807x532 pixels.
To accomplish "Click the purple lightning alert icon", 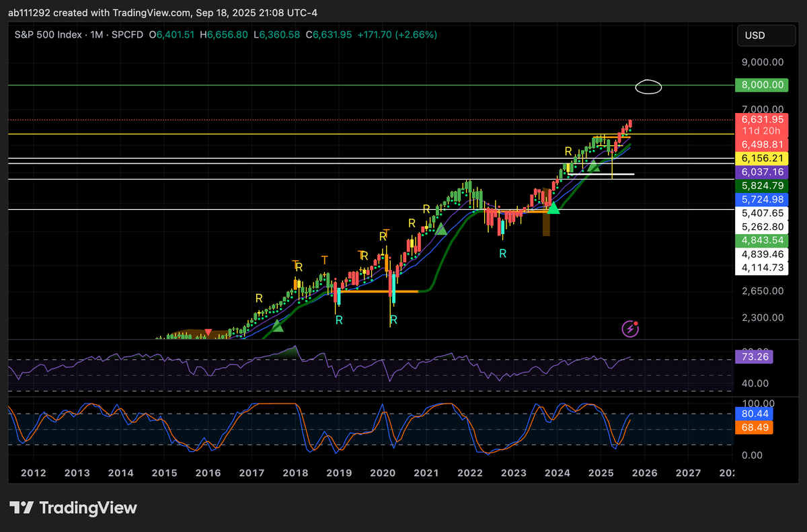I will [630, 329].
